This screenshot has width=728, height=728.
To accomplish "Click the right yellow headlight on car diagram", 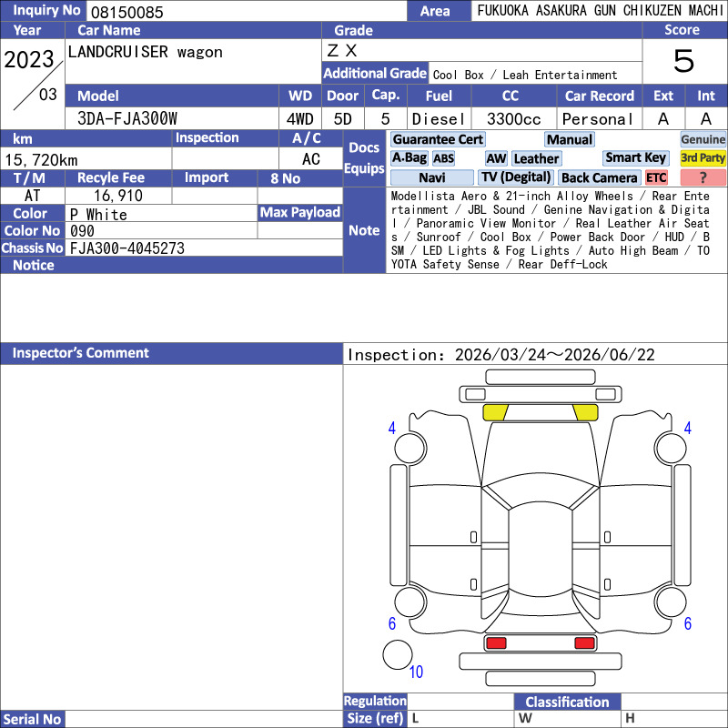I will click(586, 412).
